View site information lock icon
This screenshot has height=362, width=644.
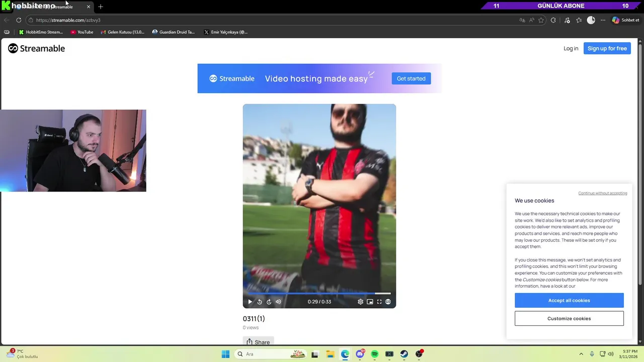31,20
